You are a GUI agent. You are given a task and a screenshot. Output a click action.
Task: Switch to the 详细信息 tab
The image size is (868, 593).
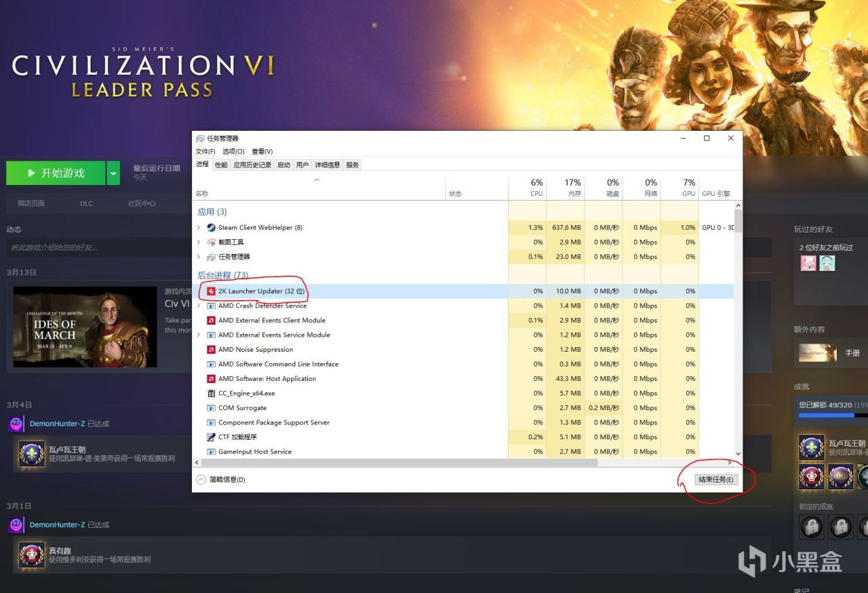(x=328, y=165)
